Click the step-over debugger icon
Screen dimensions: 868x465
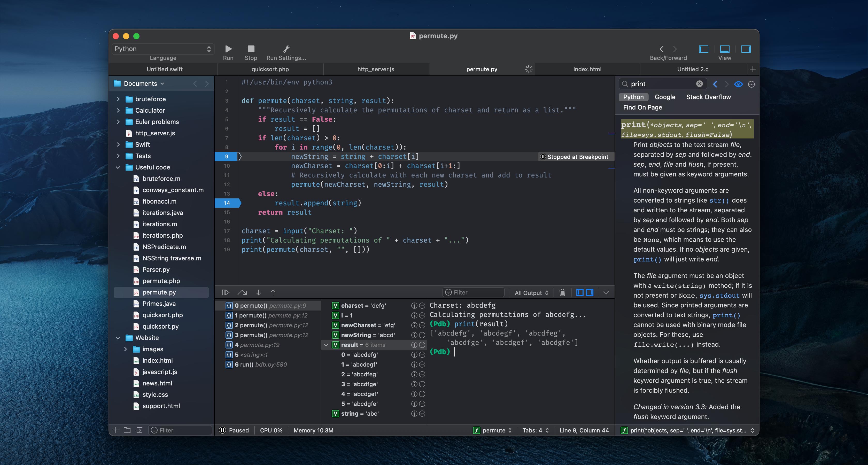[x=242, y=292]
